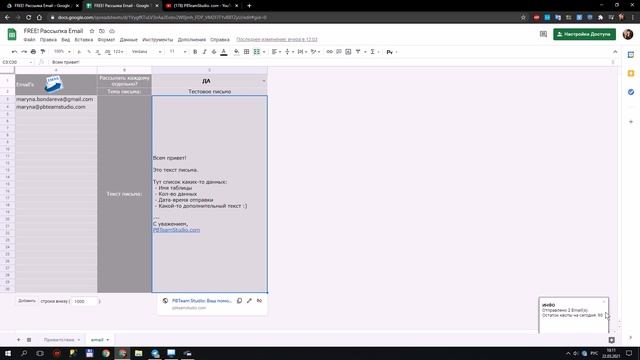Decrease the decimal places
Viewport: 640px width, 360px height.
98,52
